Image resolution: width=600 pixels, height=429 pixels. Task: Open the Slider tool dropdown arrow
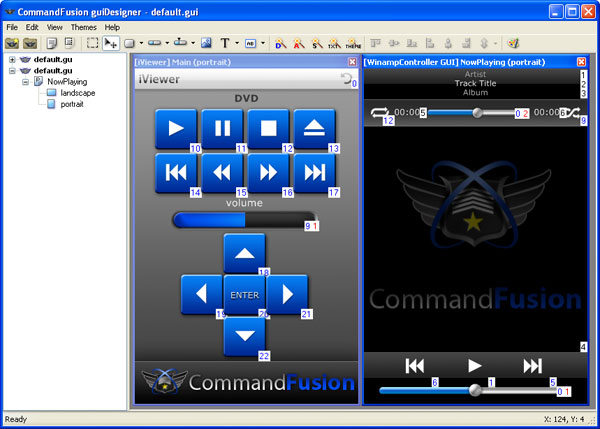(193, 43)
